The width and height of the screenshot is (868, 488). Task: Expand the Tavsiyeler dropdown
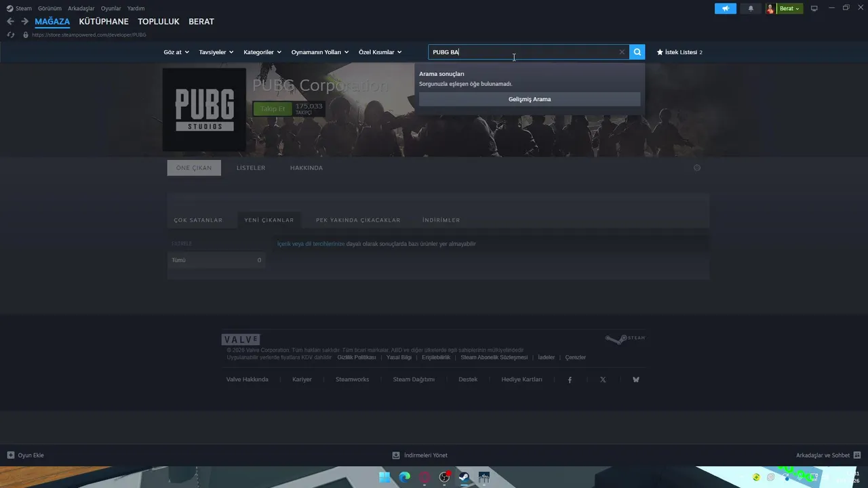[216, 52]
